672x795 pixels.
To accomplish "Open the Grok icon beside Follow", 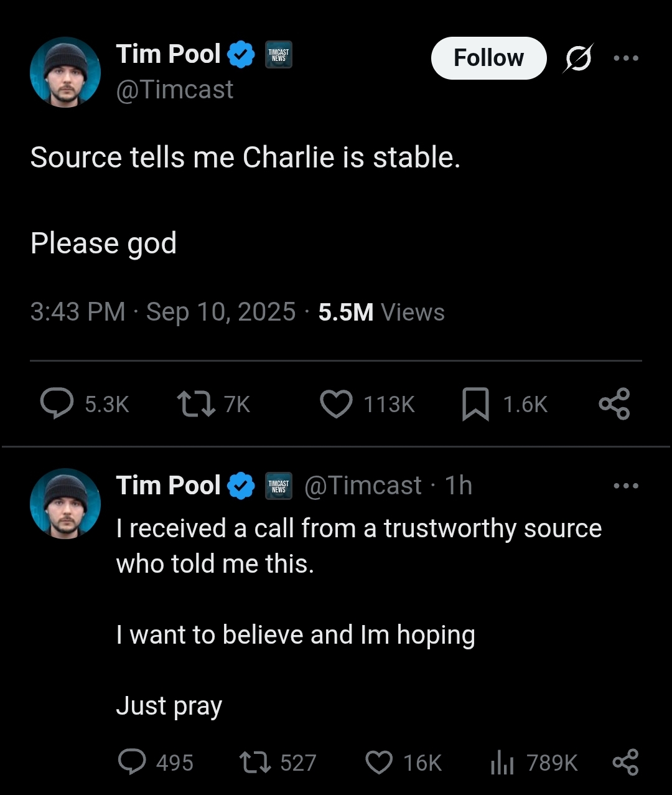I will [x=579, y=58].
